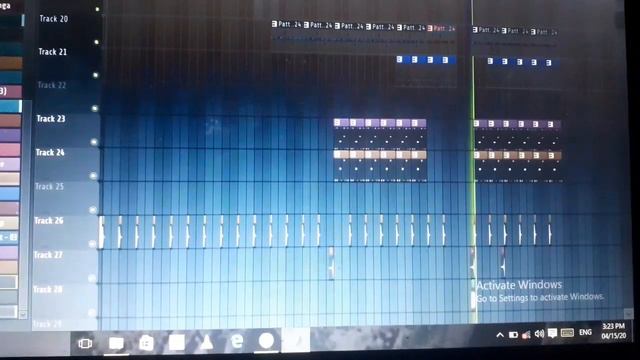Switch input language via ENG indicator

(x=585, y=332)
